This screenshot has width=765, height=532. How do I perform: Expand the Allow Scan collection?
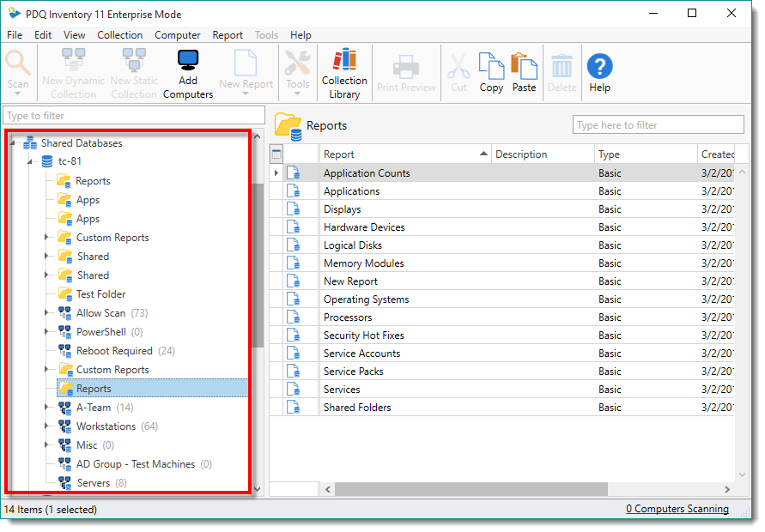pos(47,312)
